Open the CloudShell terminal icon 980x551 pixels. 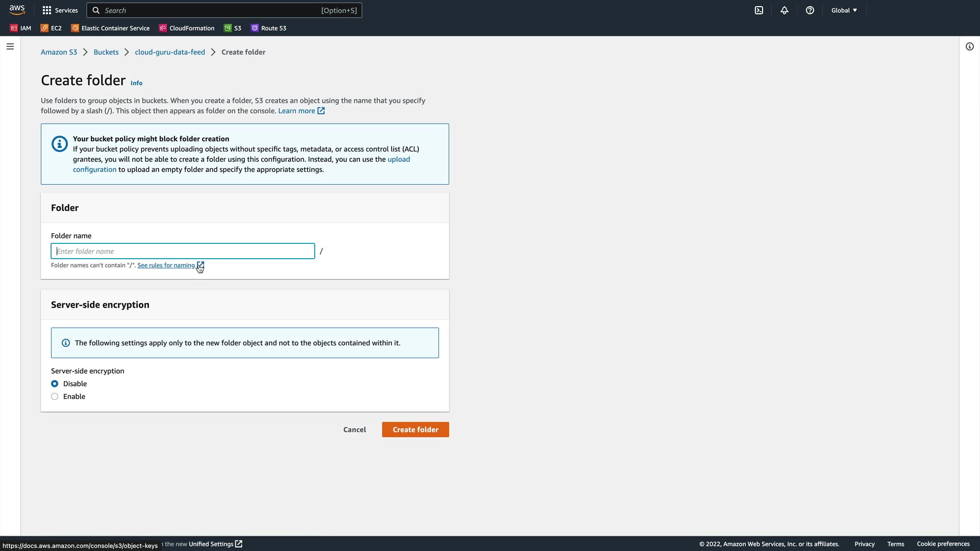(759, 10)
